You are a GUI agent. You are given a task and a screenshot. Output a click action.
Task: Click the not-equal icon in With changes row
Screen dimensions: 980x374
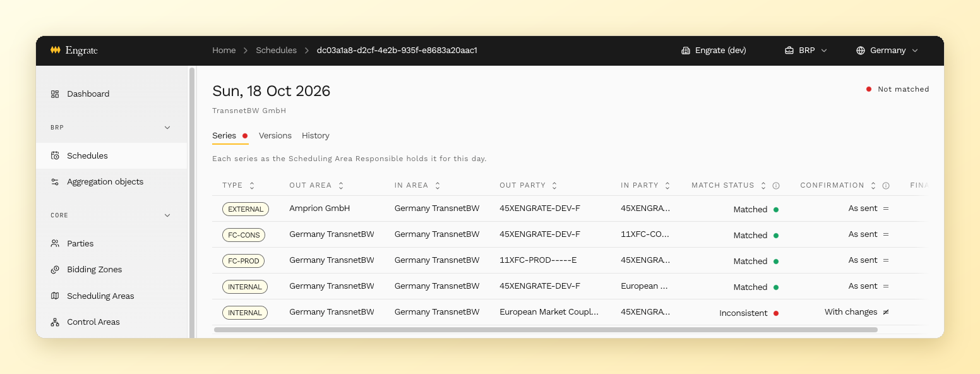(886, 312)
